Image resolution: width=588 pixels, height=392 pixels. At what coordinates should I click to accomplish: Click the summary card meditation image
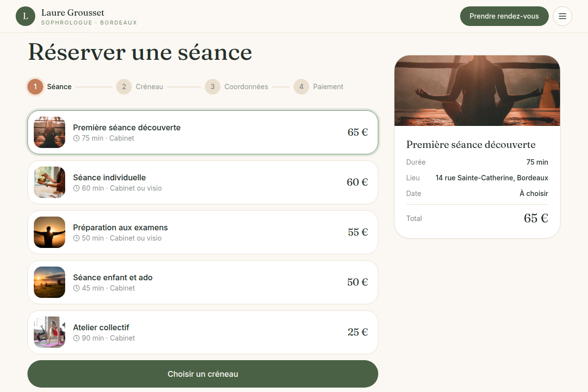[x=477, y=91]
